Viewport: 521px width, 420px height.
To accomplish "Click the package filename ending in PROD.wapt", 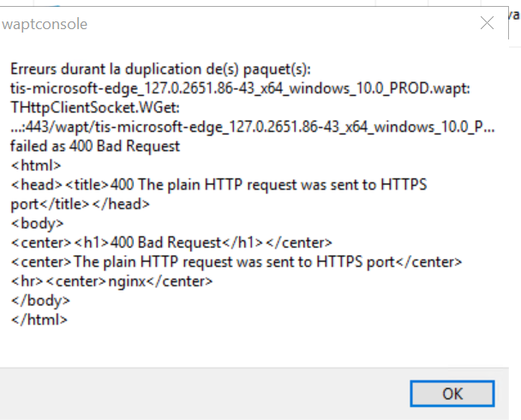I will [x=240, y=89].
